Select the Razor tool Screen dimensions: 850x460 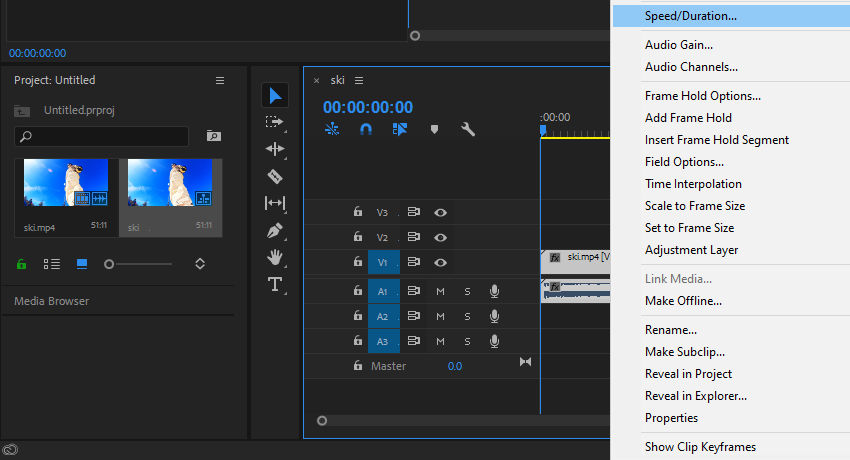coord(275,176)
